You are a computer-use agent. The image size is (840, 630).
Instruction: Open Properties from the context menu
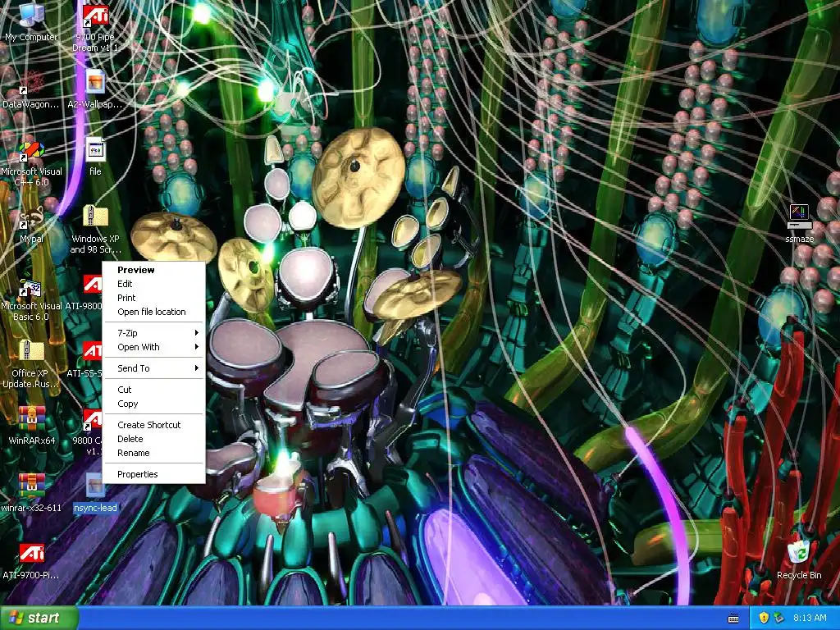tap(153, 475)
